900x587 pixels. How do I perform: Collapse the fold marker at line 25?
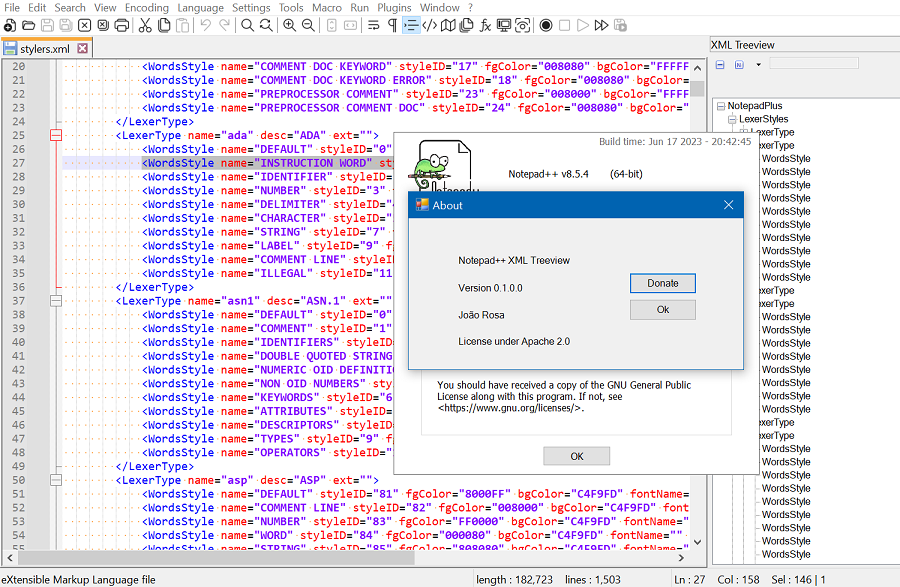point(56,135)
